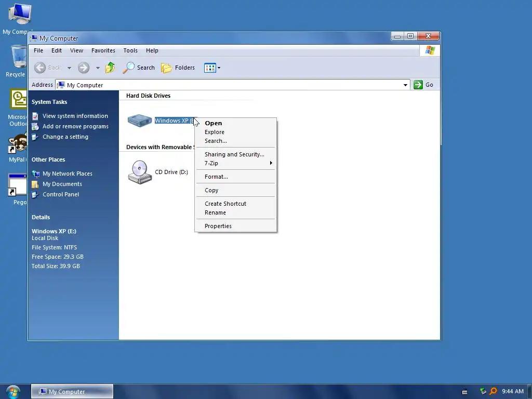
Task: Open the Control Panel link
Action: 60,194
